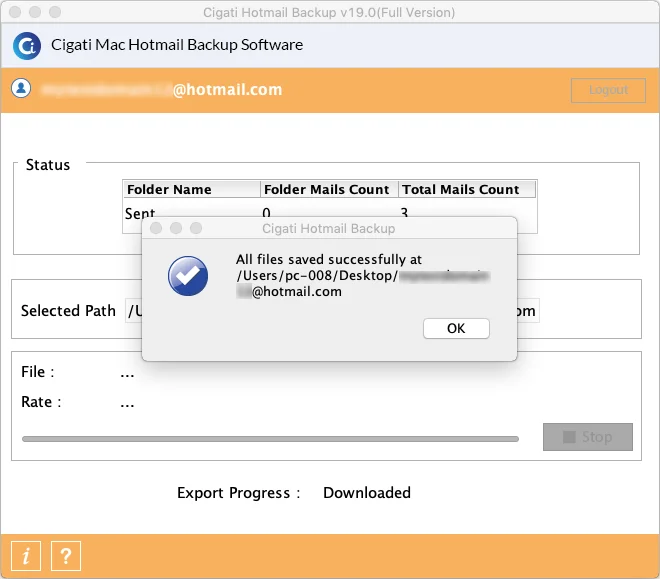Click the Logout button
The image size is (660, 579).
(608, 90)
